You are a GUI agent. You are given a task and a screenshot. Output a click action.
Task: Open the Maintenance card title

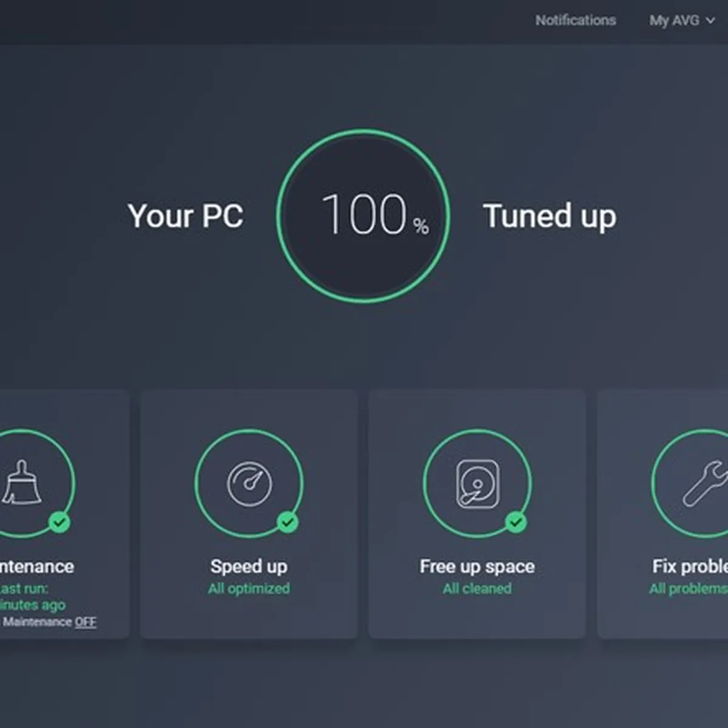[x=36, y=567]
